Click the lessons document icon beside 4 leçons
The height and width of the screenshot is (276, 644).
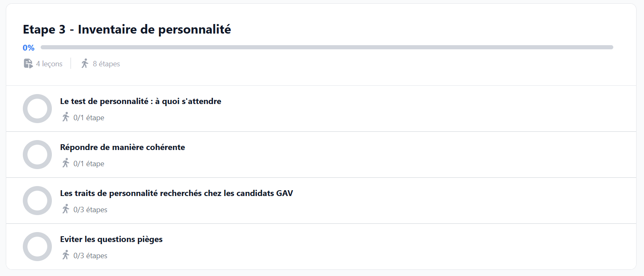[x=28, y=63]
